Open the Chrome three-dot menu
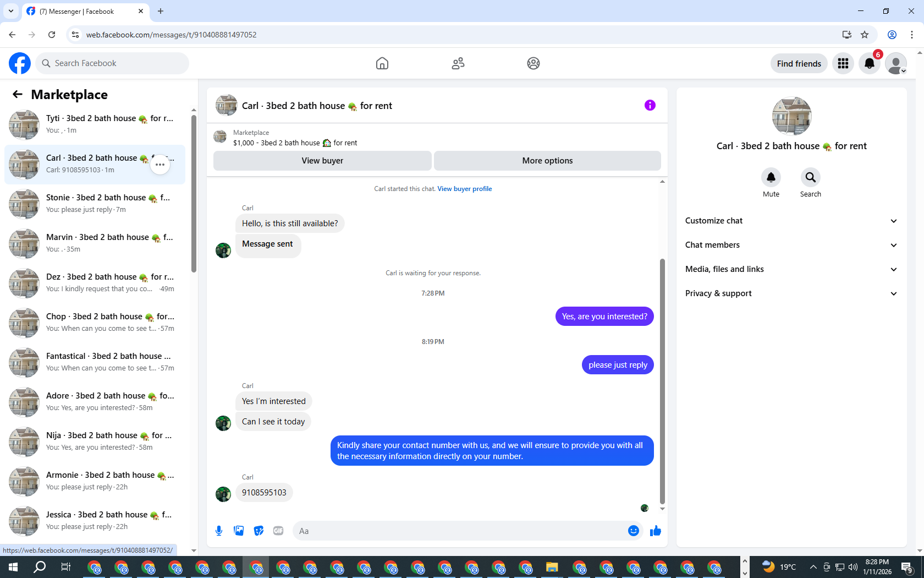The width and height of the screenshot is (924, 578). click(x=912, y=35)
